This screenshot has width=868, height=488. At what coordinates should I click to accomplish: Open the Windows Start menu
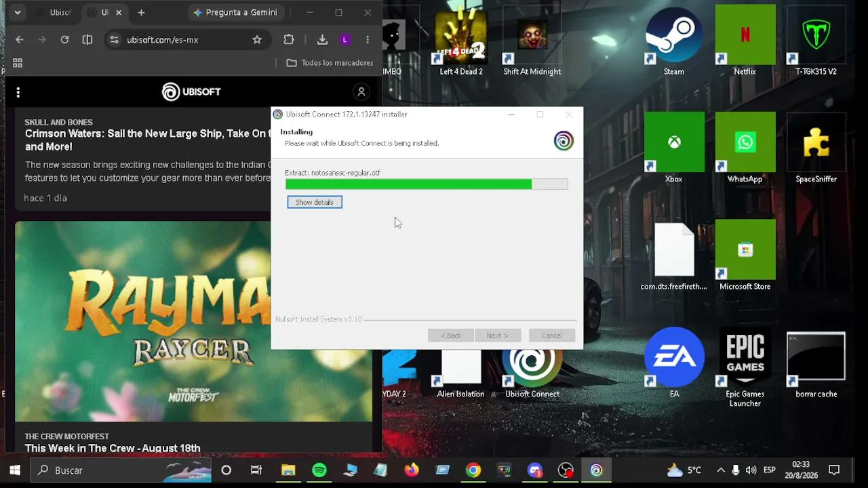point(15,470)
